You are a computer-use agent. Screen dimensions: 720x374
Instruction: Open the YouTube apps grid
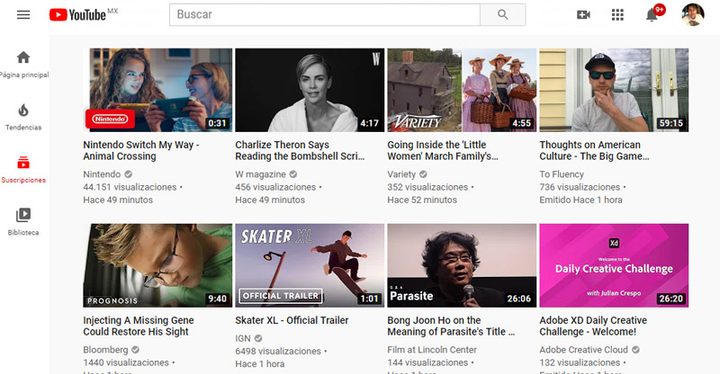pos(618,15)
